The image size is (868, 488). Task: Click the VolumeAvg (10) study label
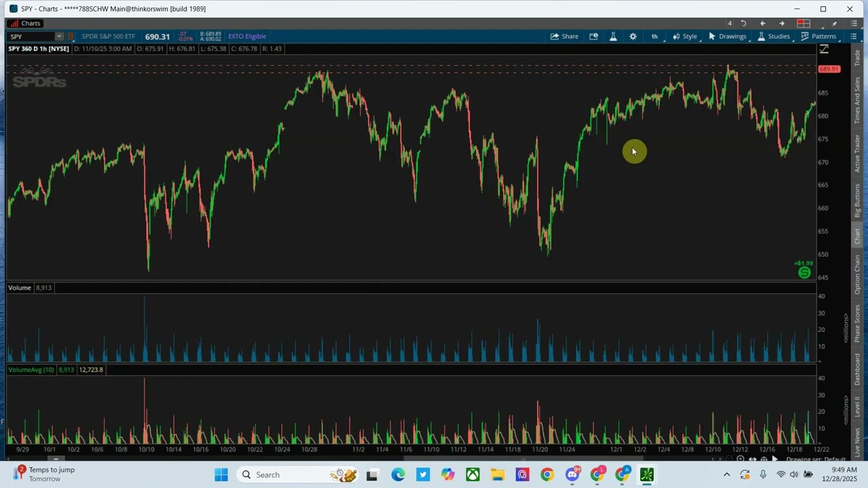31,370
